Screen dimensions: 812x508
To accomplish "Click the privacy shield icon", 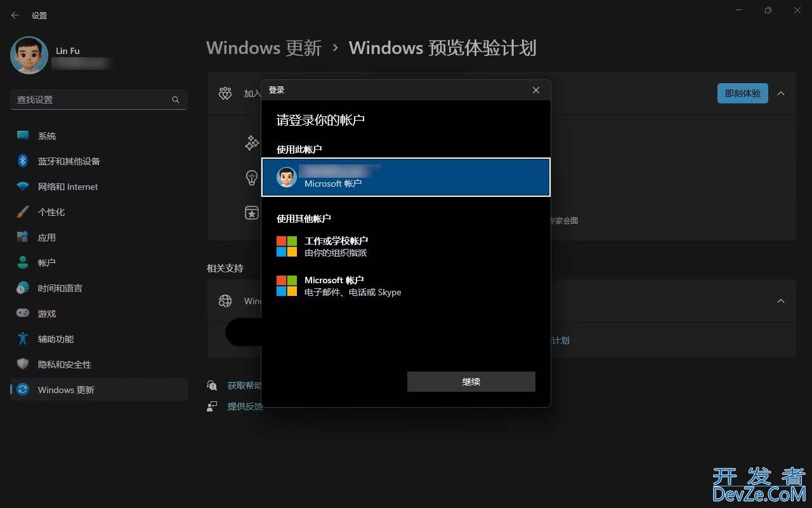I will [23, 364].
